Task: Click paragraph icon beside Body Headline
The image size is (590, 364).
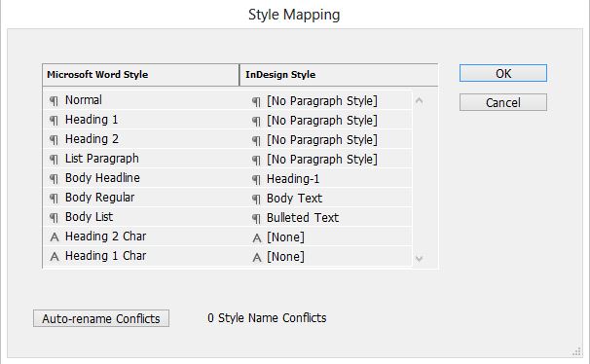Action: [54, 179]
